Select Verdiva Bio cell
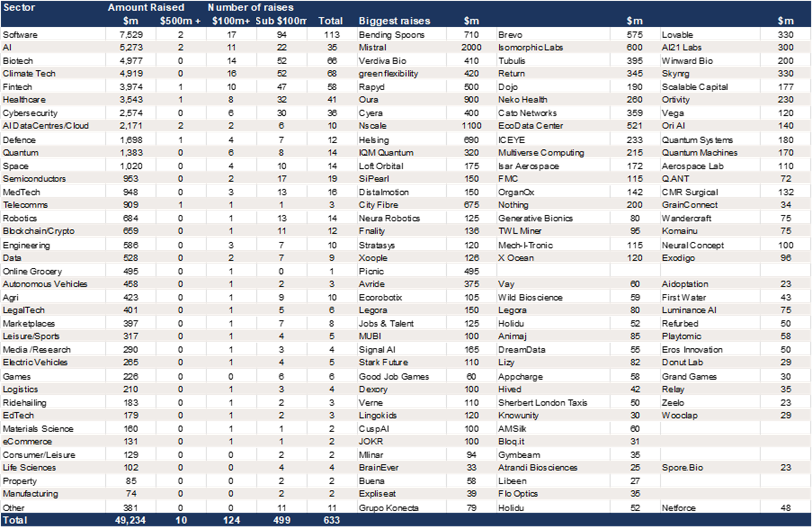 [x=382, y=61]
